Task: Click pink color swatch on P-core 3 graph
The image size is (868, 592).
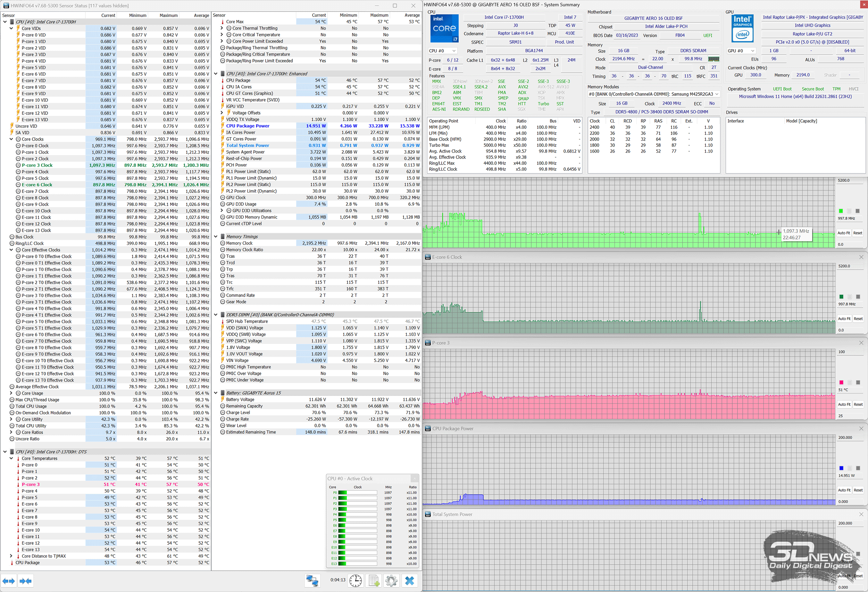Action: tap(841, 382)
